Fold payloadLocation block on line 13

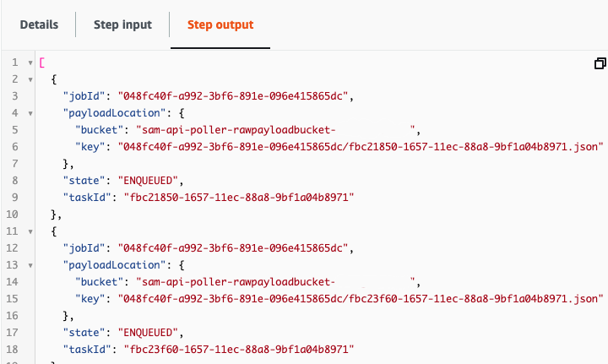[x=30, y=265]
